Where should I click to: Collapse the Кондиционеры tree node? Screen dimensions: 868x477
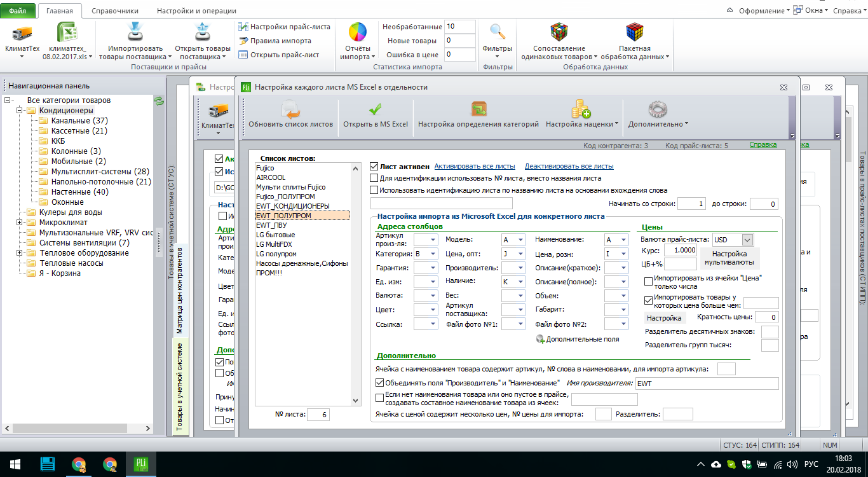20,111
